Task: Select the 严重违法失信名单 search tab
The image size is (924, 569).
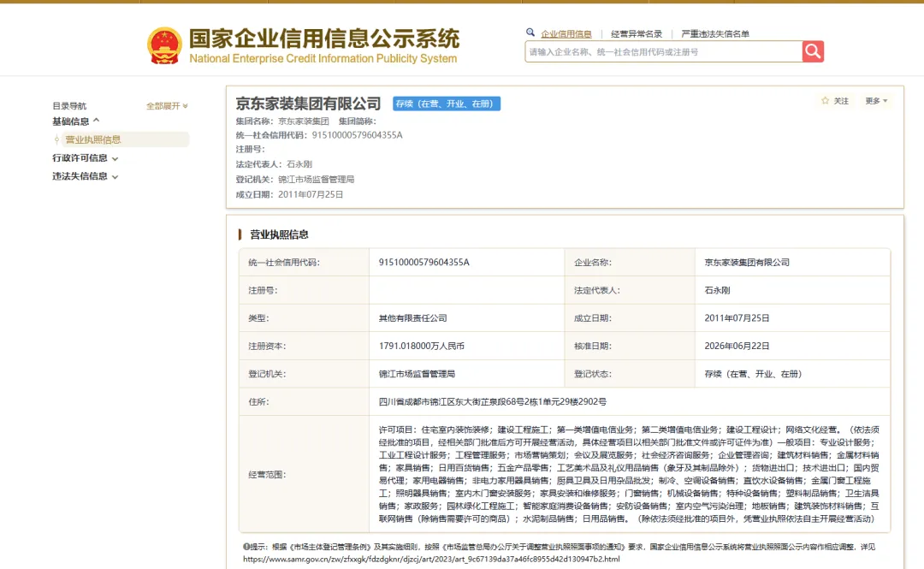Action: tap(714, 33)
